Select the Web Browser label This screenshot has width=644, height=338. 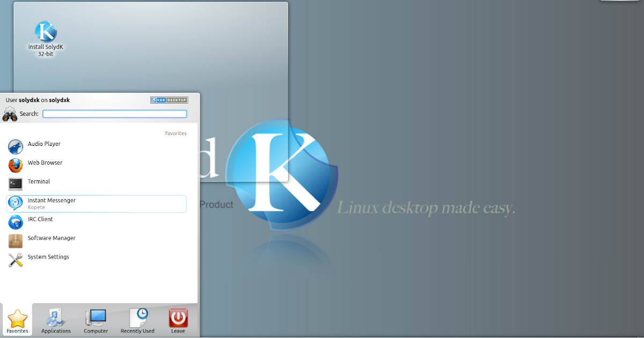(45, 163)
